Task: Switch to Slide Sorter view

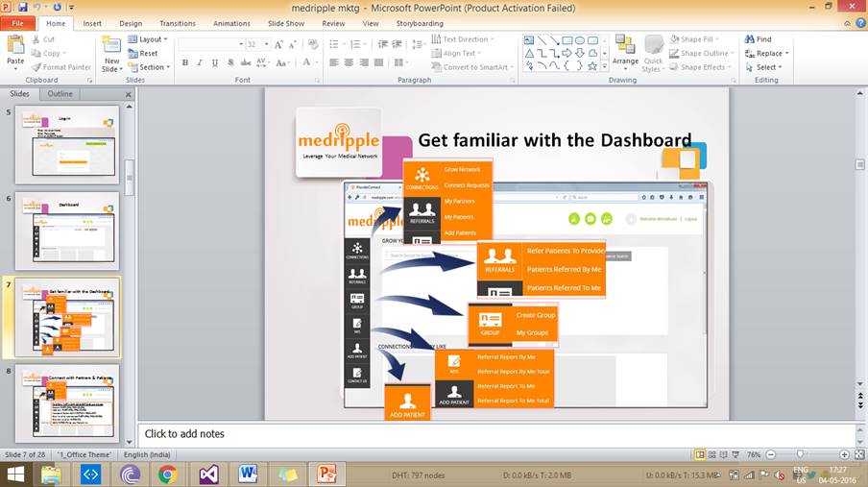Action: [x=714, y=454]
